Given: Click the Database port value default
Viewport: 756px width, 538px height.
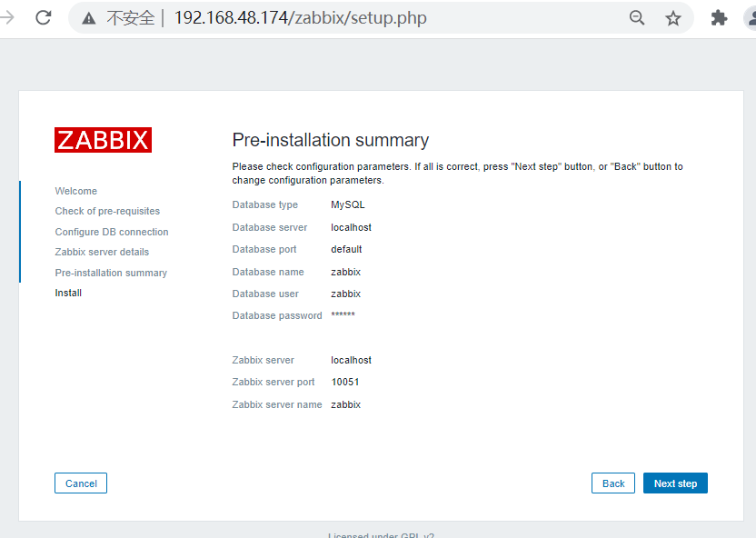Looking at the screenshot, I should coord(346,249).
